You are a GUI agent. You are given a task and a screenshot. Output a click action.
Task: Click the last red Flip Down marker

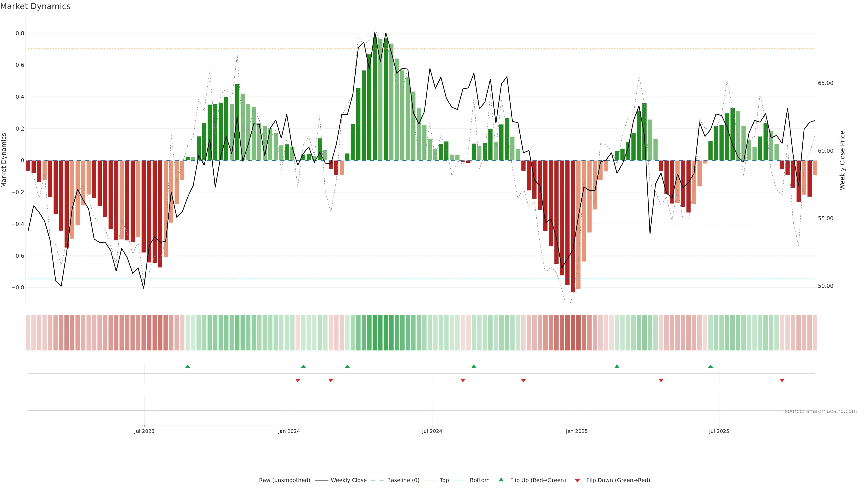pos(782,380)
